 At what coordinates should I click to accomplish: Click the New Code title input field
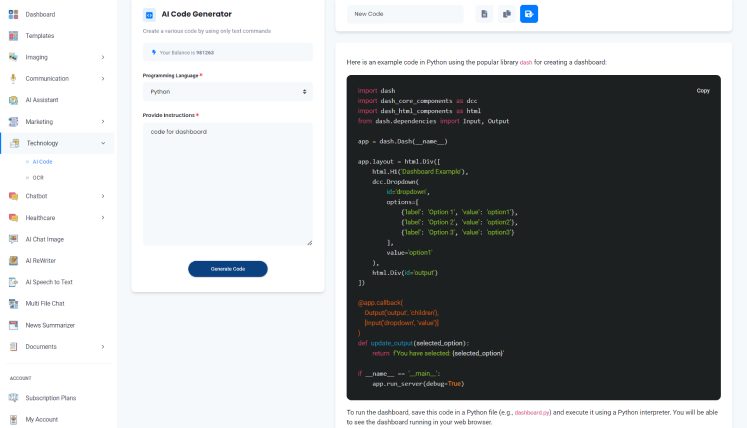coord(405,14)
